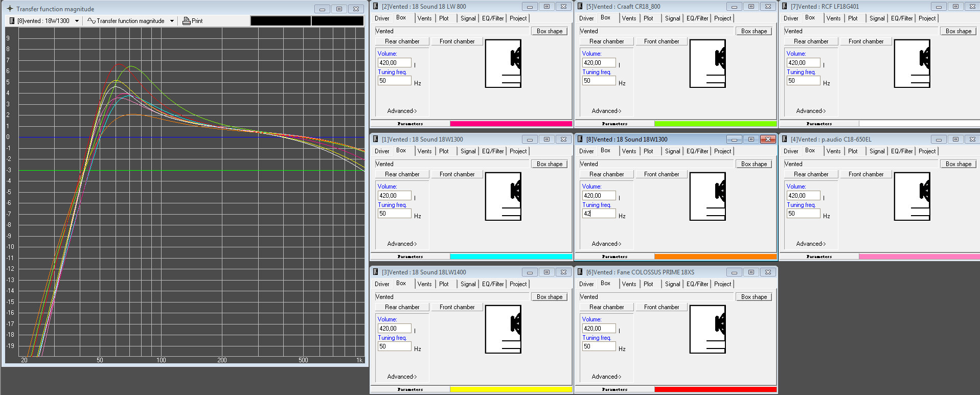Click speaker box diagram in Craaft CR18_800 window
Image resolution: width=980 pixels, height=395 pixels.
[x=708, y=64]
